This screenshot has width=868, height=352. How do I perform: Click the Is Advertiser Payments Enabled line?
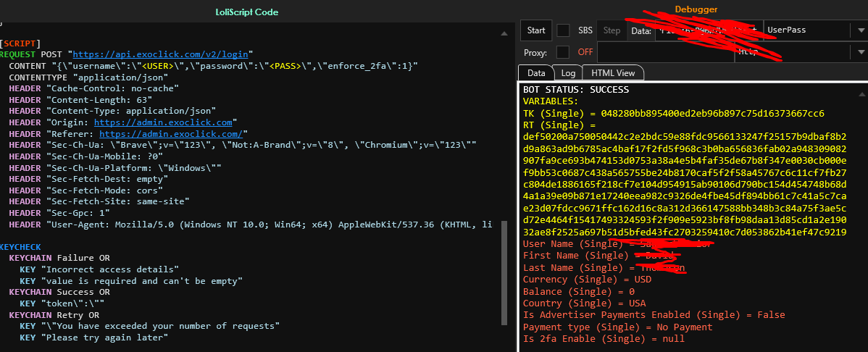click(x=654, y=315)
